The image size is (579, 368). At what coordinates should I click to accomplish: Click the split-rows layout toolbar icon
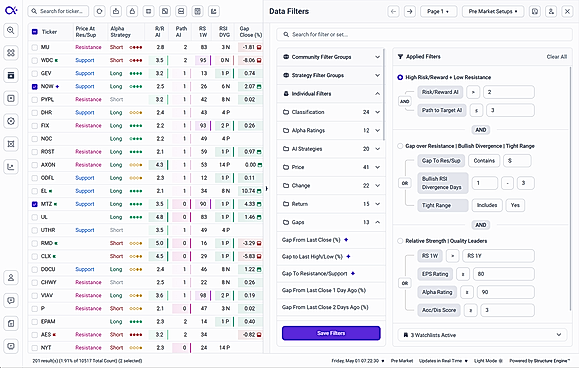pyautogui.click(x=181, y=11)
